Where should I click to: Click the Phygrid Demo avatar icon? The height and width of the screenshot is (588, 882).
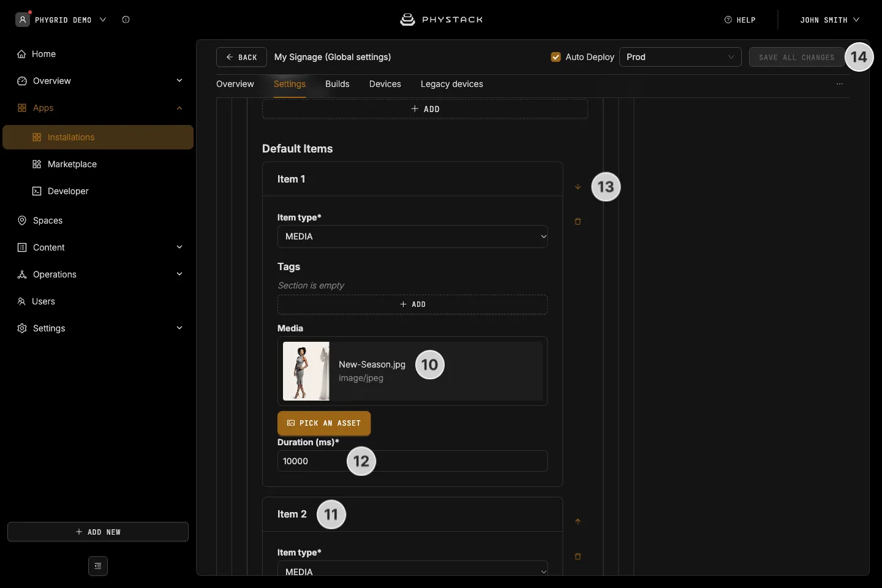point(23,20)
